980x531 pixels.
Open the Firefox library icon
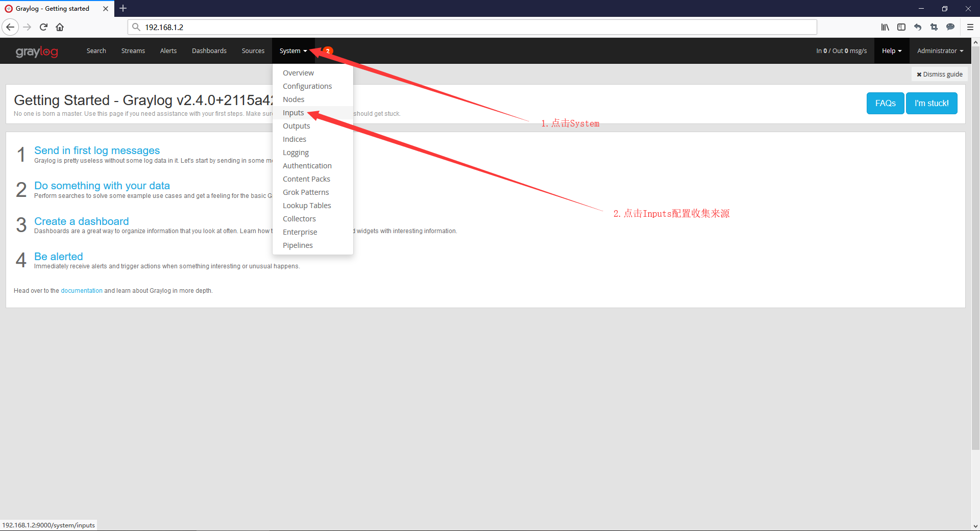885,27
